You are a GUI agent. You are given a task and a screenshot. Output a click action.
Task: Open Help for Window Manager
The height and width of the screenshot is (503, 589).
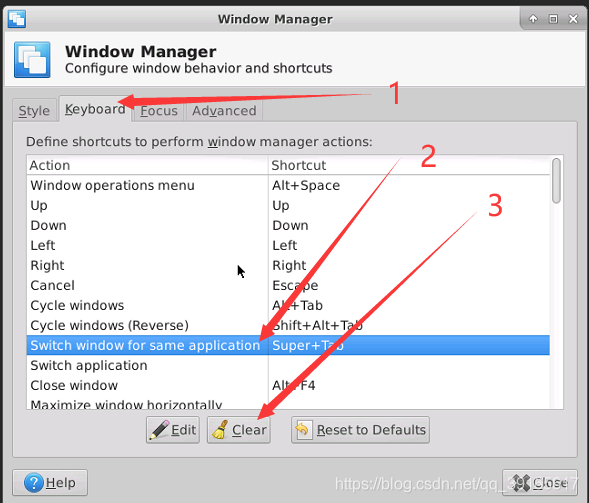pos(50,483)
